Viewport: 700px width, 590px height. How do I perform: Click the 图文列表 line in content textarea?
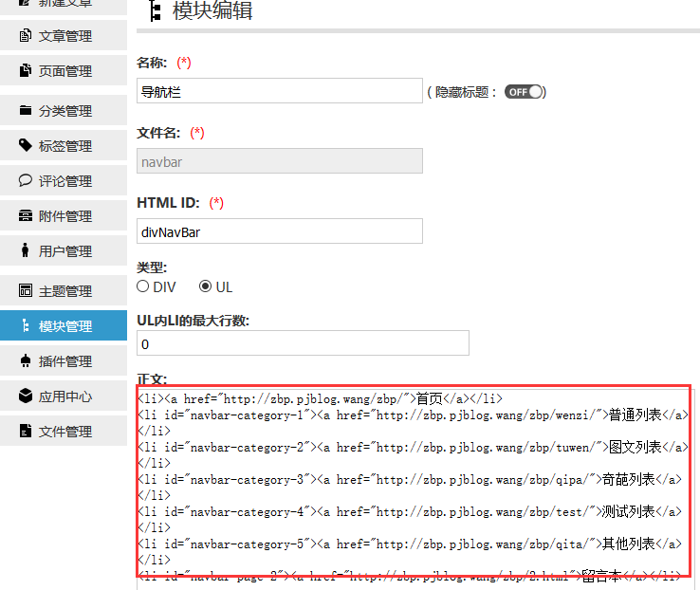tap(413, 454)
